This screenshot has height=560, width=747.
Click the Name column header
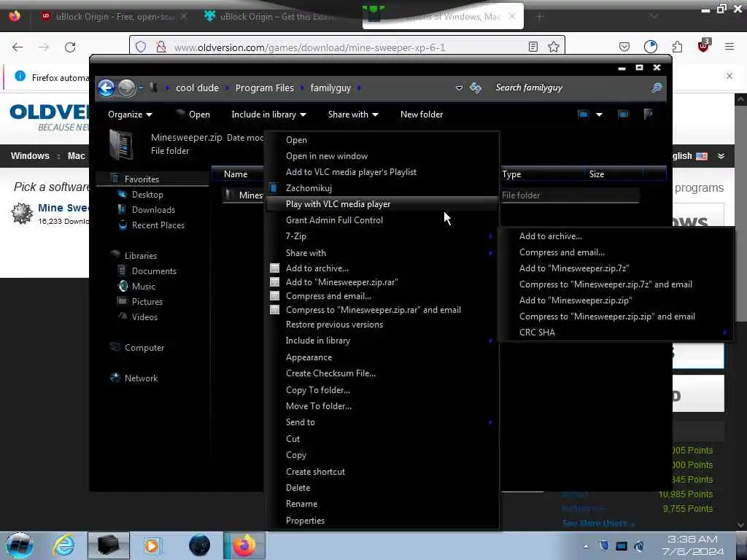[236, 174]
